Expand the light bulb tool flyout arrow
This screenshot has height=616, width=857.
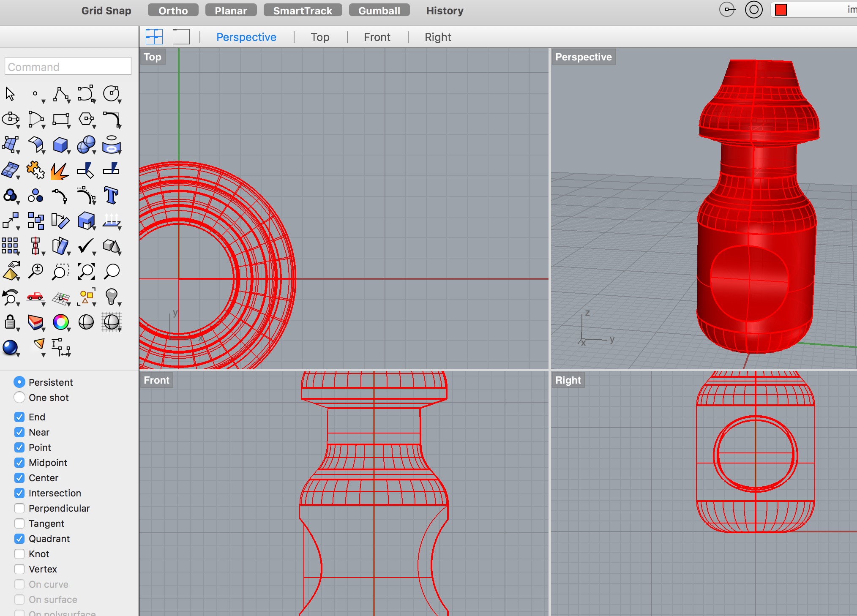click(120, 304)
